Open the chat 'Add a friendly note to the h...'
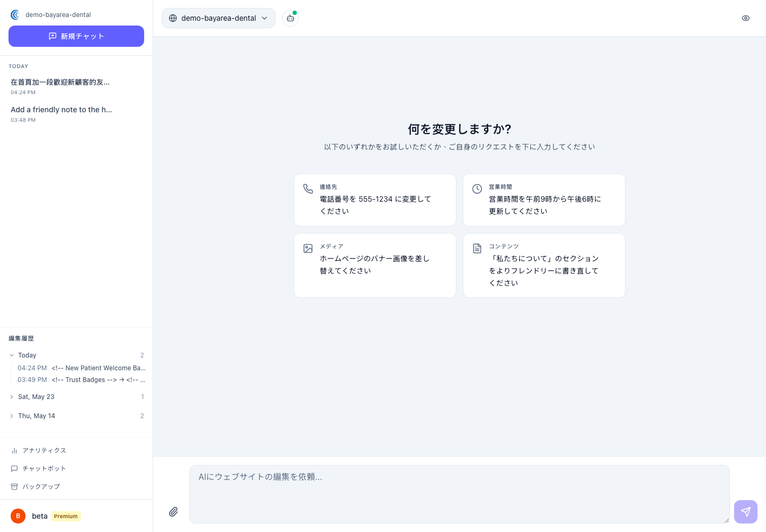766x532 pixels. (x=76, y=114)
